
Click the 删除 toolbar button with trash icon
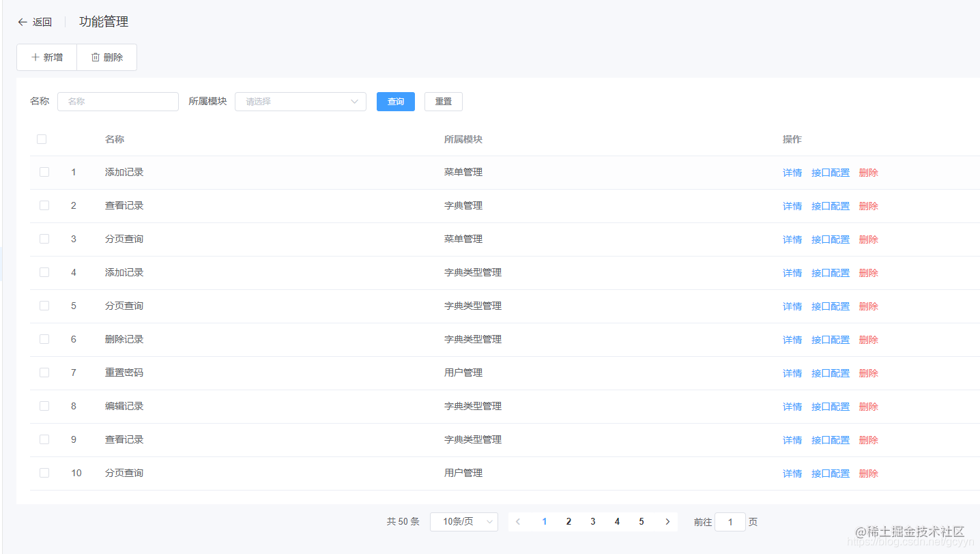click(107, 57)
